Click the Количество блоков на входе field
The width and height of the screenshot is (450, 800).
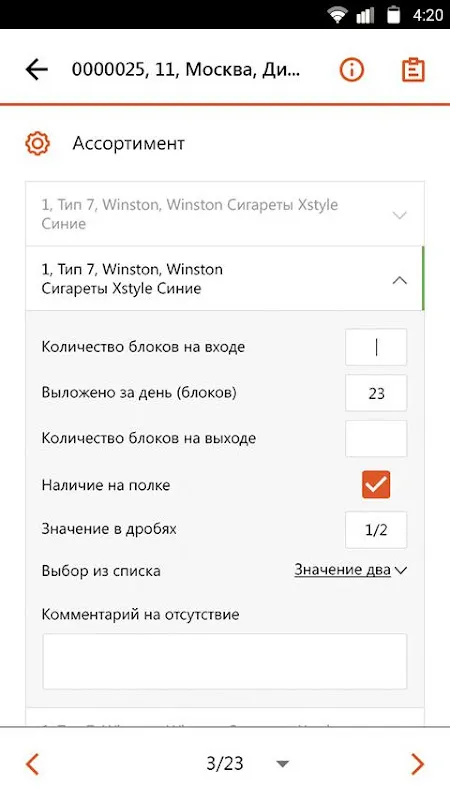376,347
